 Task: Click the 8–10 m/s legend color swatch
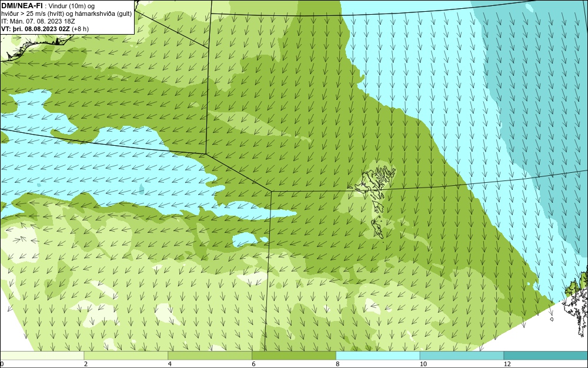click(378, 356)
